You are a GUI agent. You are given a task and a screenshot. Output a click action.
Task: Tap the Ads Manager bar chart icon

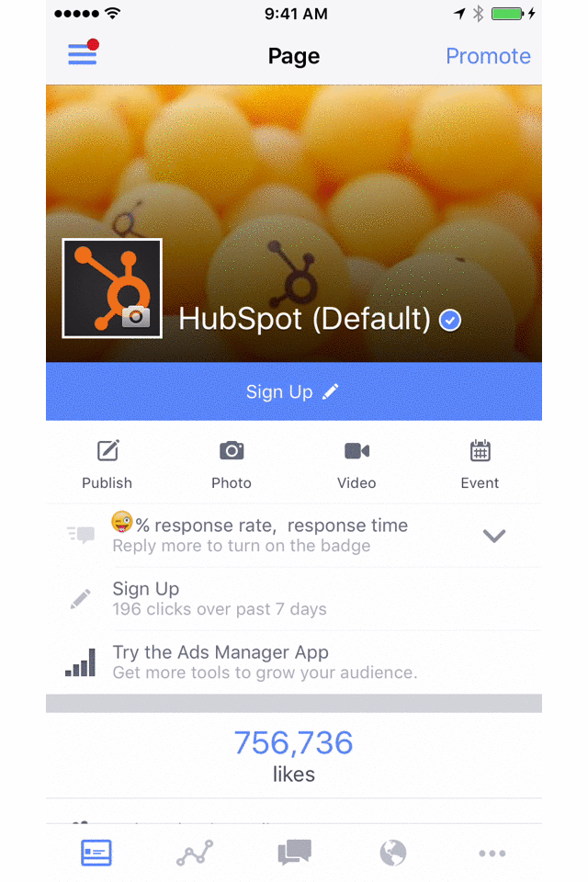coord(80,661)
